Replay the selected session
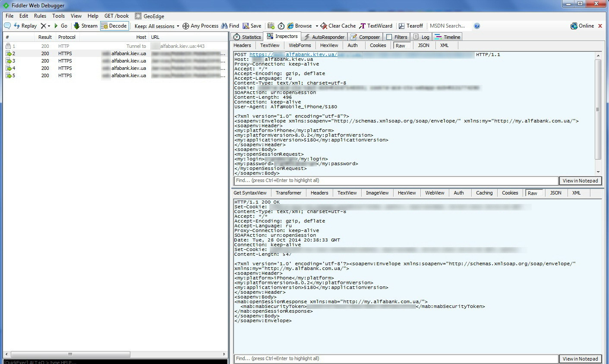The height and width of the screenshot is (364, 609). [x=25, y=26]
